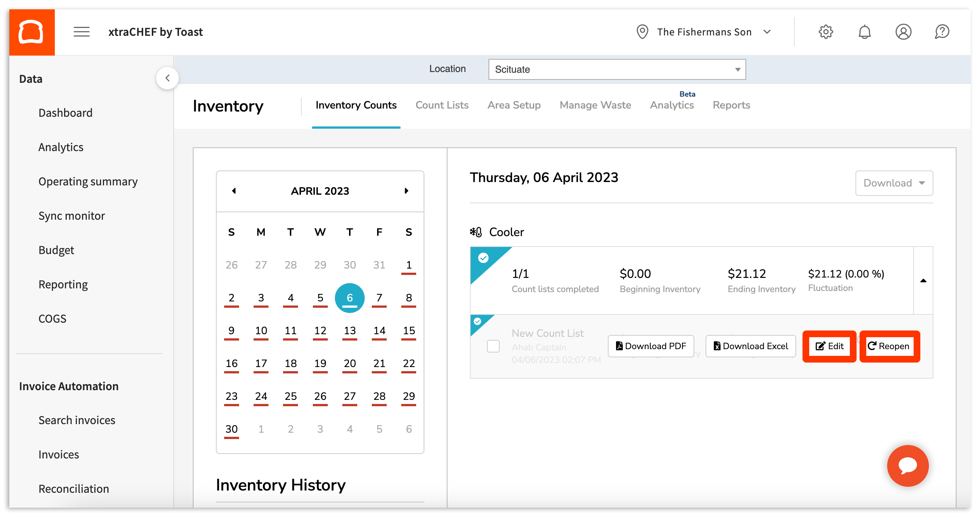Open the notifications bell
The height and width of the screenshot is (517, 980).
865,32
